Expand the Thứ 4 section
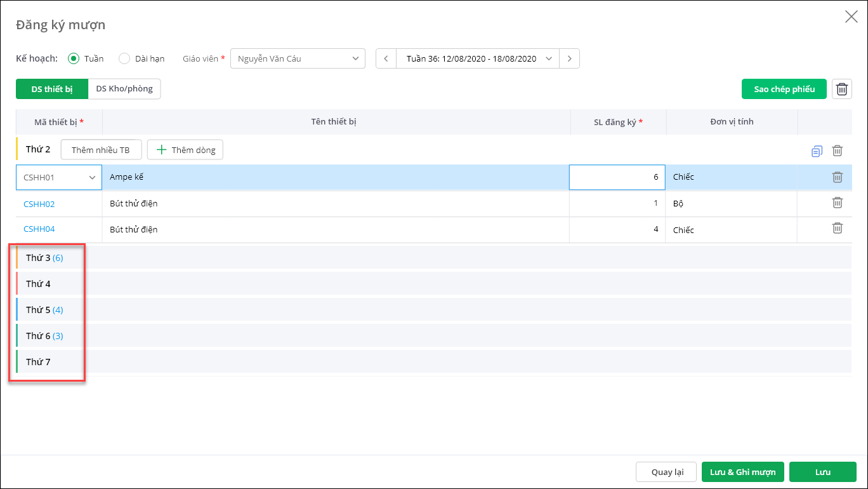 click(433, 284)
